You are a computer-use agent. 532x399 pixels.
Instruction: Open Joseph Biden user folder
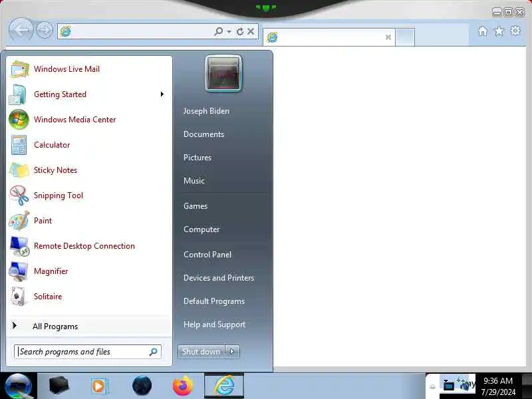[x=206, y=111]
